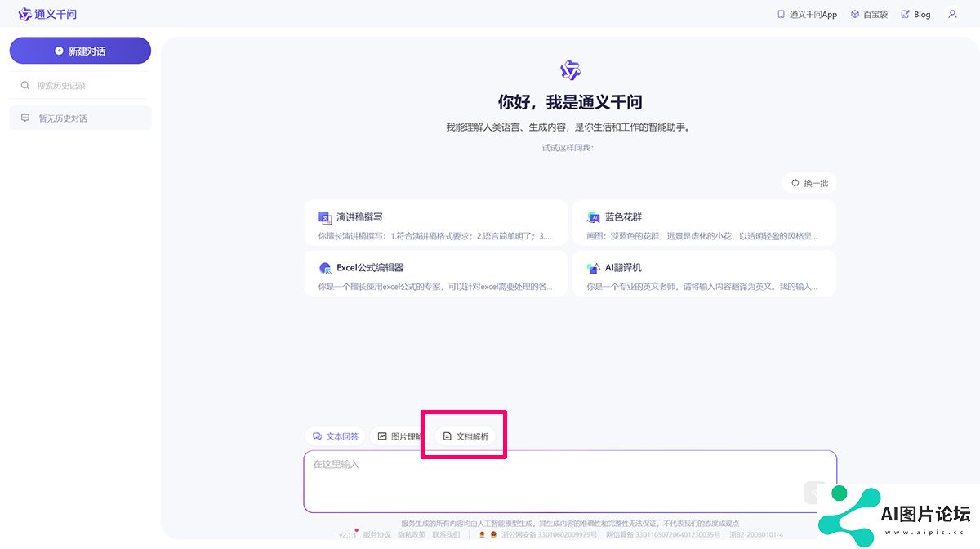The width and height of the screenshot is (980, 549).
Task: Select the 暂无历史对话 entry
Action: (80, 118)
